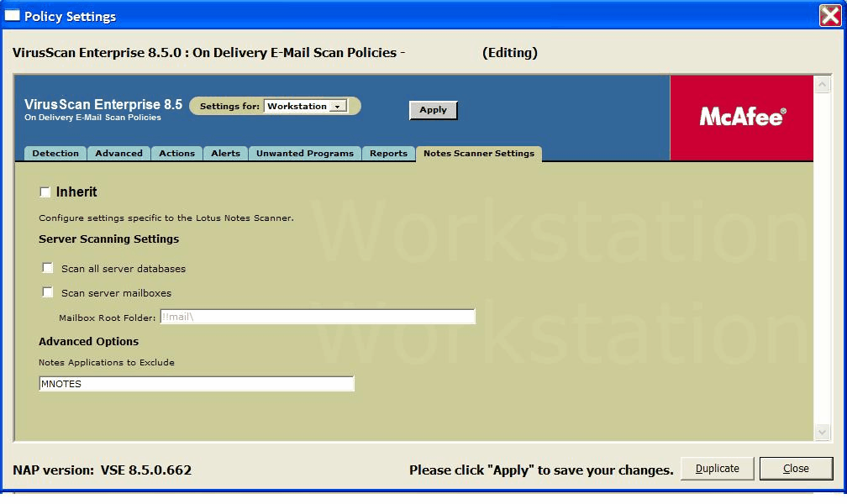Image resolution: width=847 pixels, height=504 pixels.
Task: Click the Close button at bottom
Action: [796, 469]
